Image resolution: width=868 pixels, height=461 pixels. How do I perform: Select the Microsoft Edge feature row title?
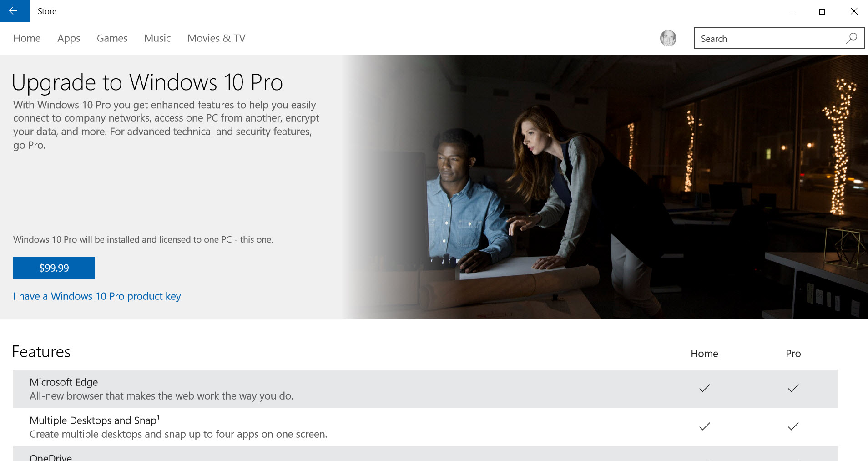pyautogui.click(x=64, y=382)
